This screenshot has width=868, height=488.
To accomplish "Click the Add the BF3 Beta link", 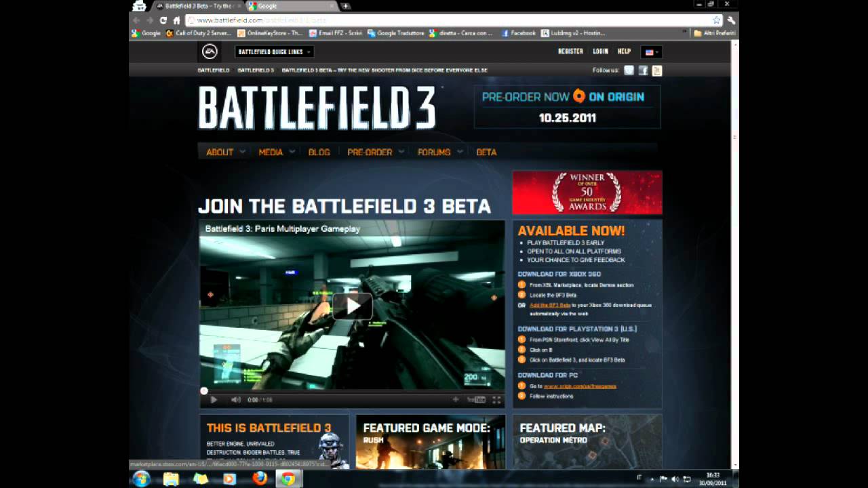I will 550,305.
